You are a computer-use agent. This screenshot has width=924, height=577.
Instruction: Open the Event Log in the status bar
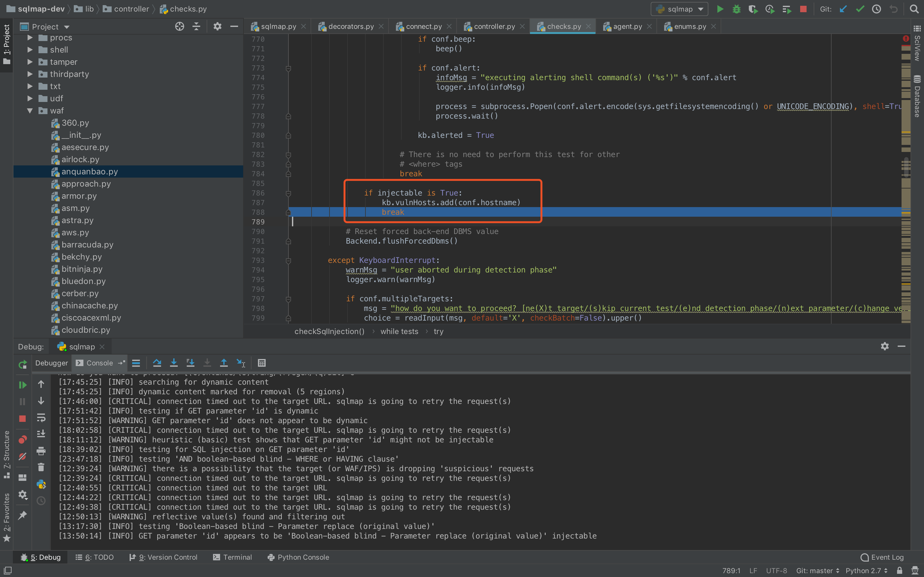click(x=882, y=557)
